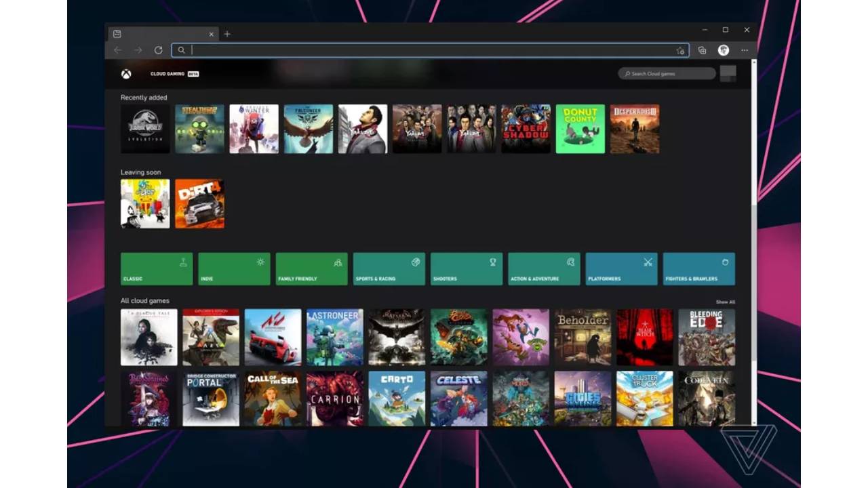This screenshot has width=868, height=488.
Task: Click the Recently added heading
Action: [x=144, y=98]
